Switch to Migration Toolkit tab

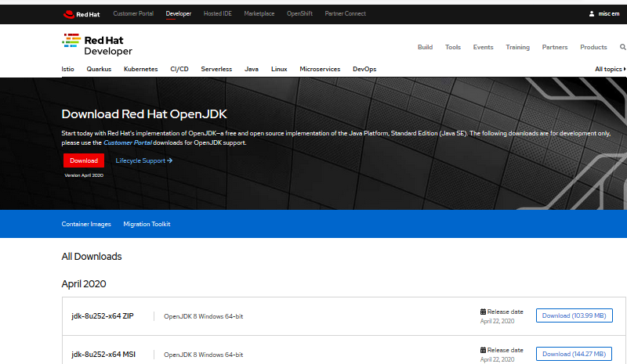tap(147, 224)
